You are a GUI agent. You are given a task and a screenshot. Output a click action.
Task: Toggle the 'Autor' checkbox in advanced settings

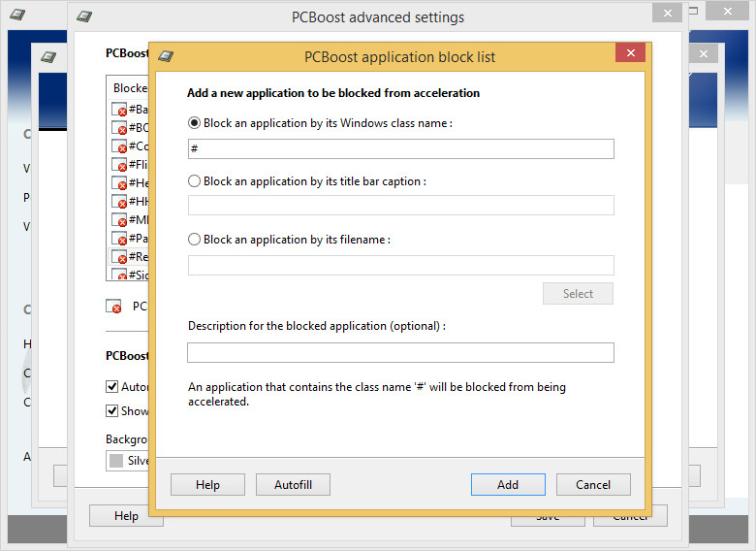111,386
